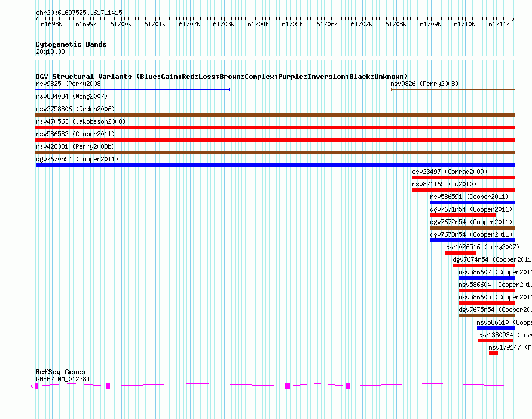This screenshot has width=532, height=419.
Task: Click GMEB2 strand arrow at left end
Action: tap(32, 386)
